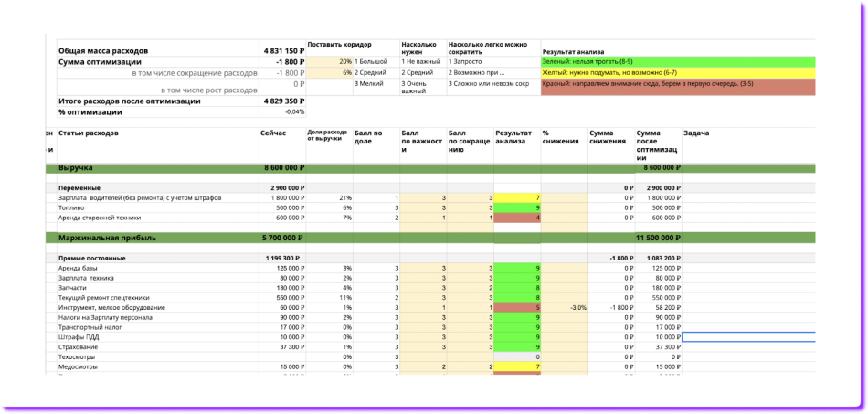Select the 'Общая масса расходов' label cell
The image size is (868, 414).
(103, 51)
